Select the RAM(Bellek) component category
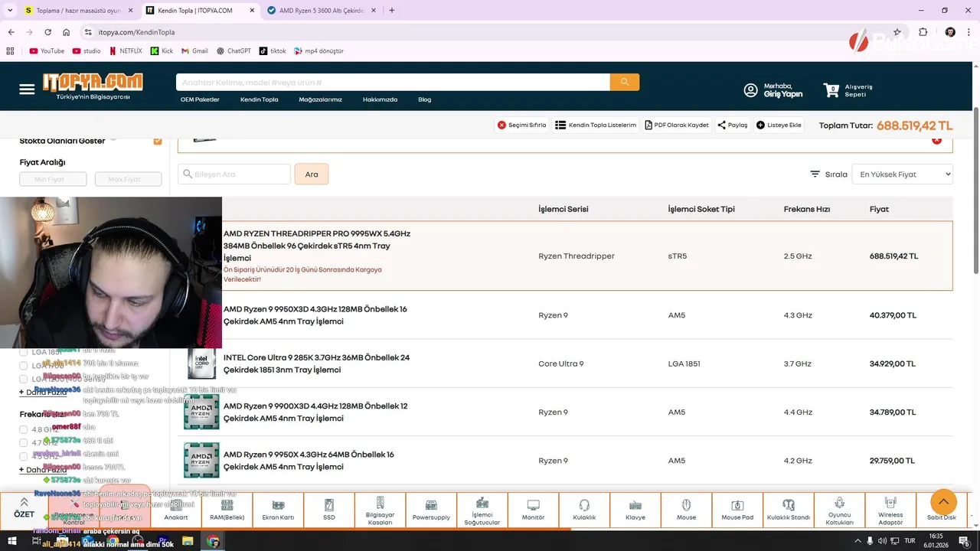Image resolution: width=980 pixels, height=551 pixels. (x=227, y=510)
